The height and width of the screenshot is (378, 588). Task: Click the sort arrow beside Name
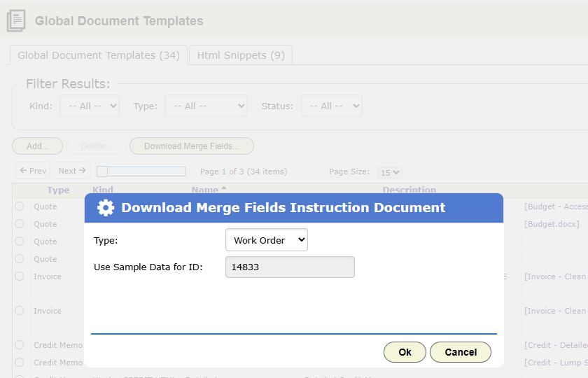coord(224,188)
